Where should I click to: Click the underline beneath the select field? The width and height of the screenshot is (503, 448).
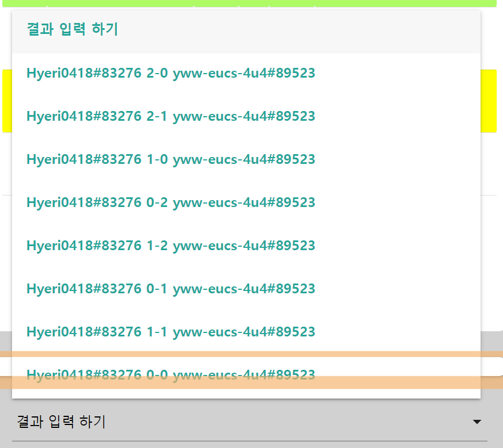click(x=250, y=441)
